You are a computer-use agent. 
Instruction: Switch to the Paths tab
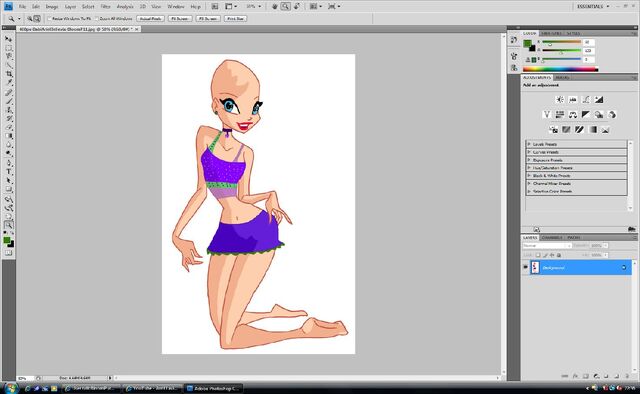tap(573, 238)
